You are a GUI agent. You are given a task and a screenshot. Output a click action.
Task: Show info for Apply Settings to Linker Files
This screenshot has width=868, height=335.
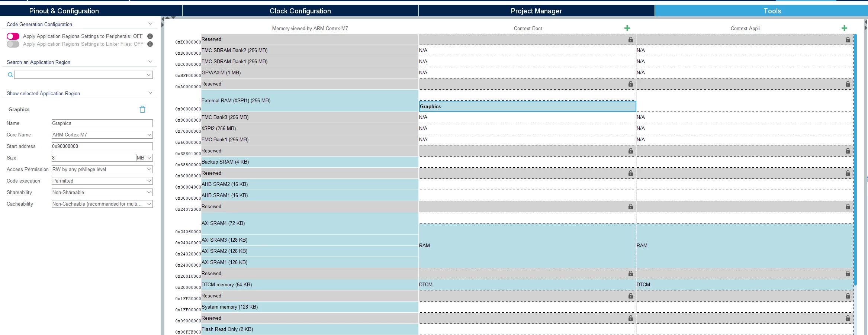(x=150, y=44)
